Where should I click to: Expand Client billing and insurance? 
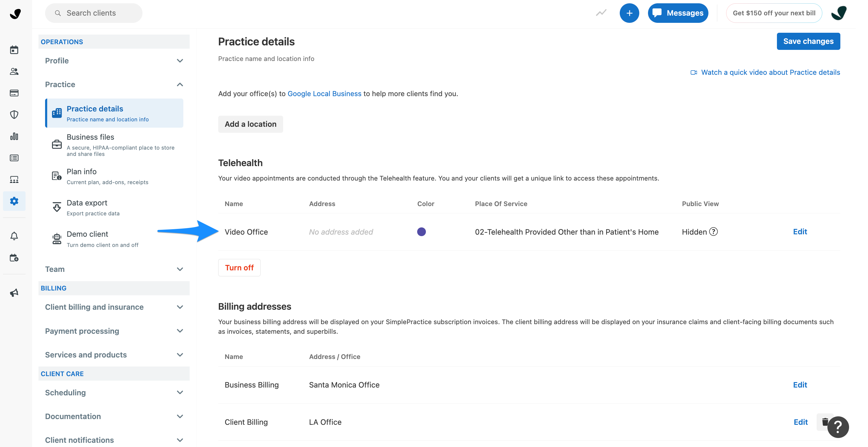click(180, 307)
